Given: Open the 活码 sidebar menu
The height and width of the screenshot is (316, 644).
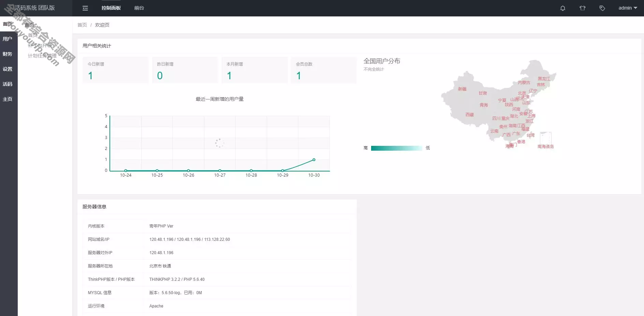Looking at the screenshot, I should [8, 84].
